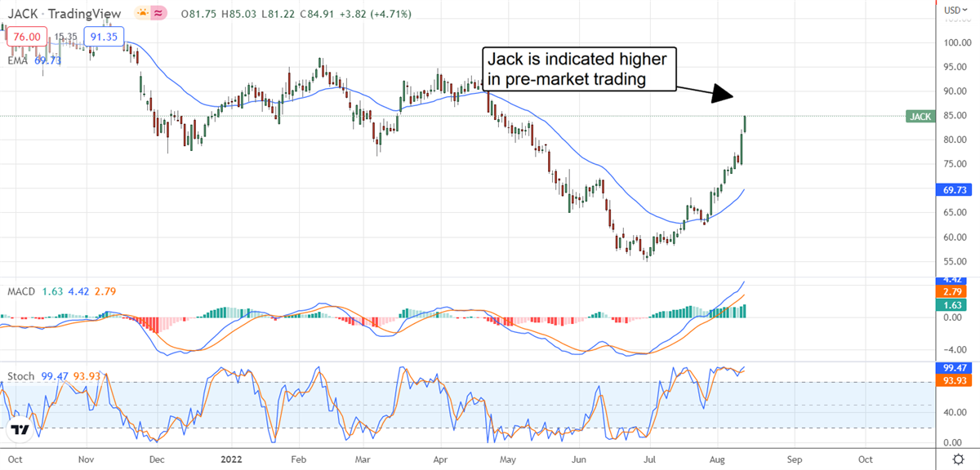980x470 pixels.
Task: Click the Oct label right after Sep
Action: [865, 459]
